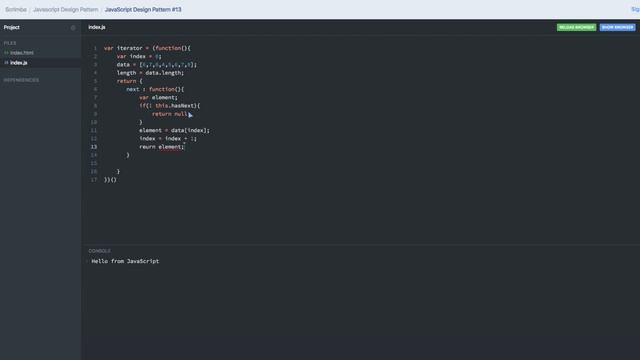640x360 pixels.
Task: Go to the Scrimba home breadcrumb
Action: click(x=16, y=9)
